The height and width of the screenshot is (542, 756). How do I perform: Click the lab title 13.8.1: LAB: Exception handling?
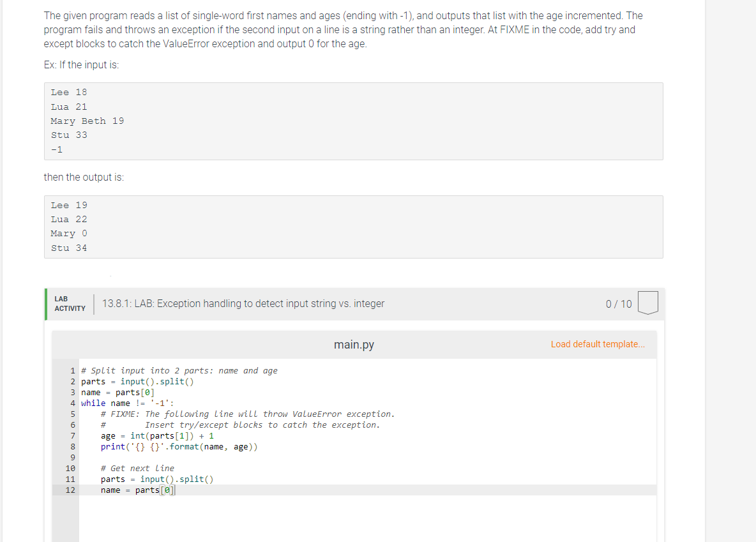243,303
